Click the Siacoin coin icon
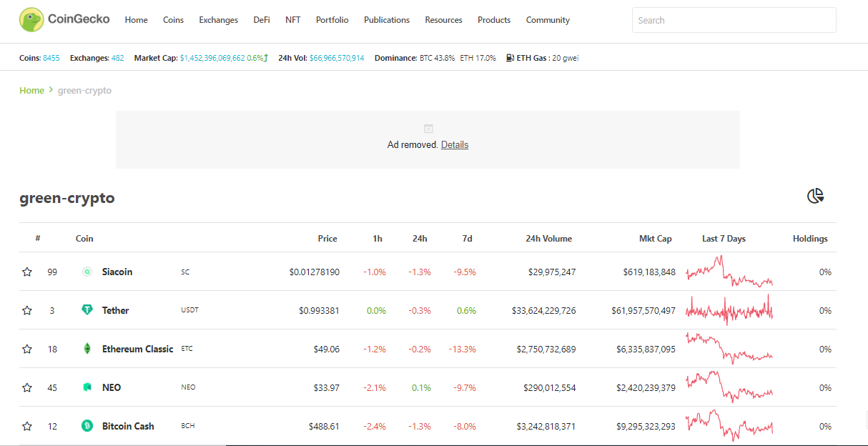868x446 pixels. (87, 272)
